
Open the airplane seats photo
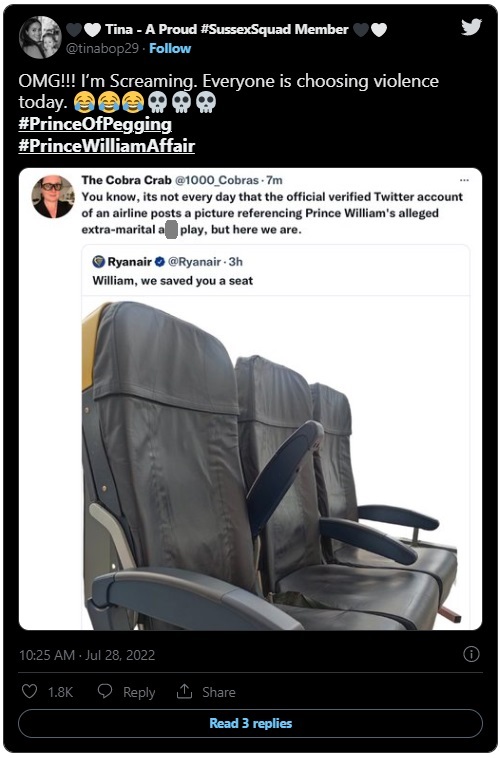tap(276, 462)
